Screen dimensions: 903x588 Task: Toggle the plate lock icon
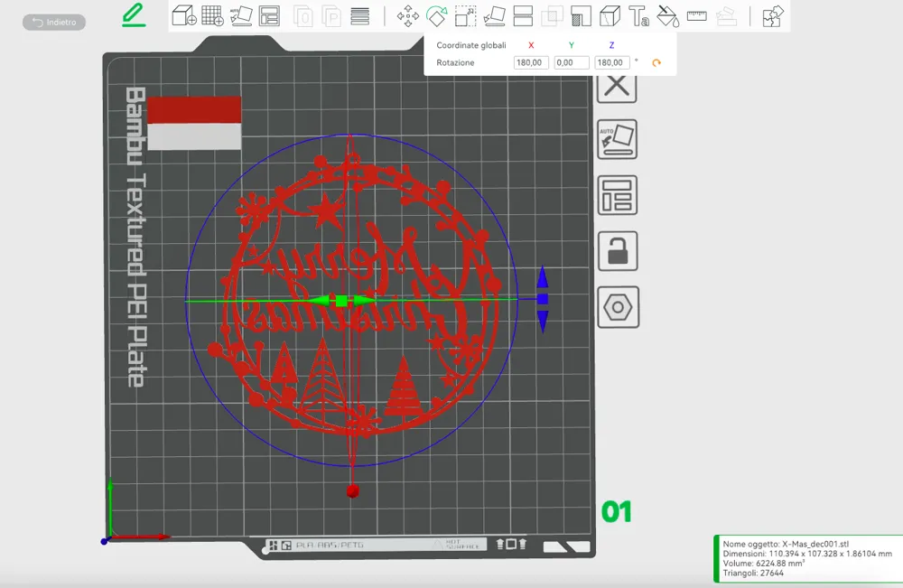[x=618, y=251]
